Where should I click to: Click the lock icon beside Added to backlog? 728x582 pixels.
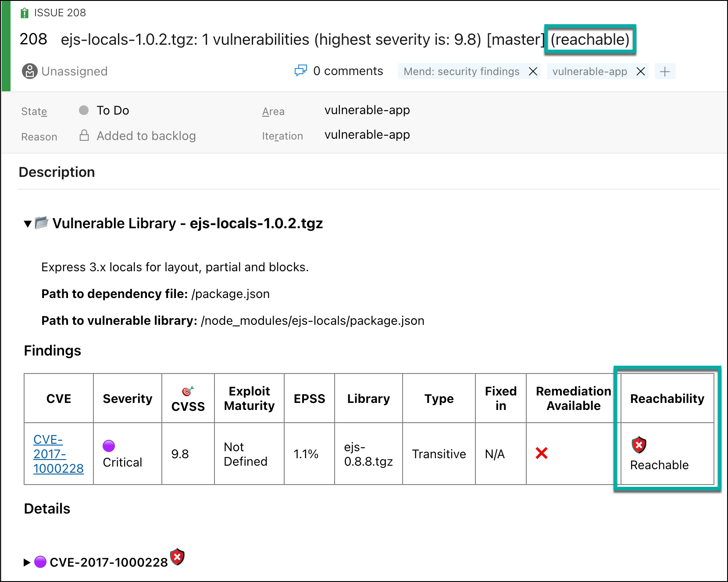pyautogui.click(x=84, y=135)
